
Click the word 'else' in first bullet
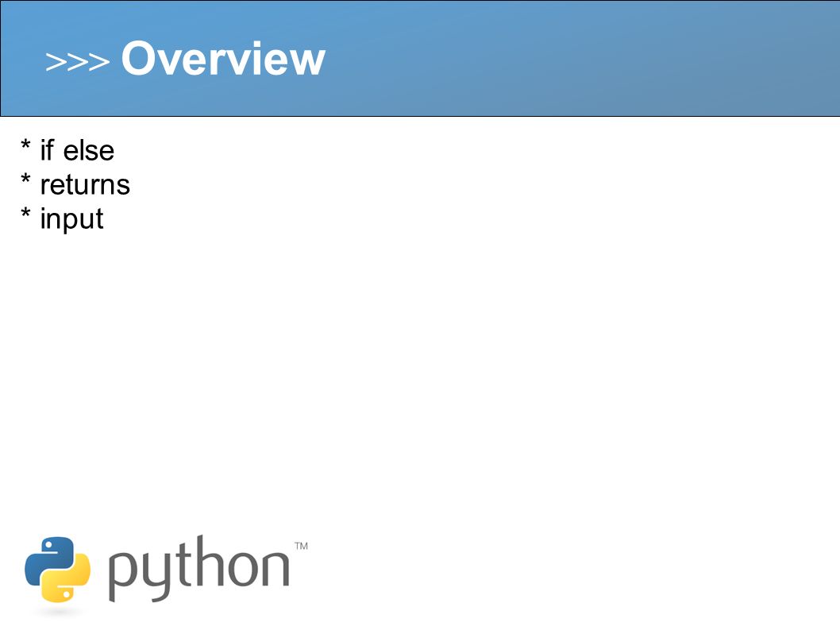89,150
